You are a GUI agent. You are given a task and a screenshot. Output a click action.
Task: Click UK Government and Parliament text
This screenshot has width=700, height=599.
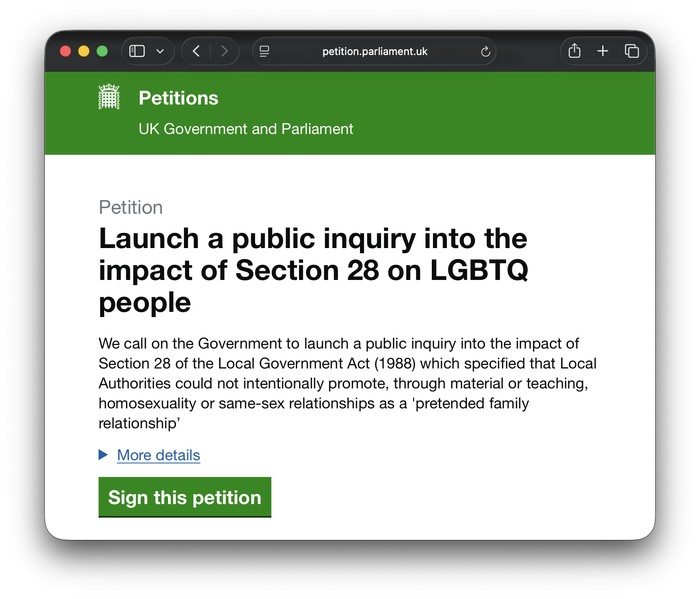tap(246, 128)
